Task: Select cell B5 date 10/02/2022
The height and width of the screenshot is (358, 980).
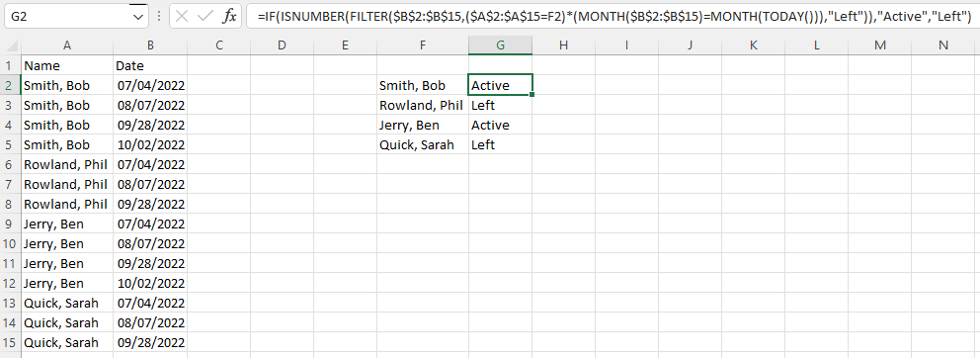Action: [150, 144]
